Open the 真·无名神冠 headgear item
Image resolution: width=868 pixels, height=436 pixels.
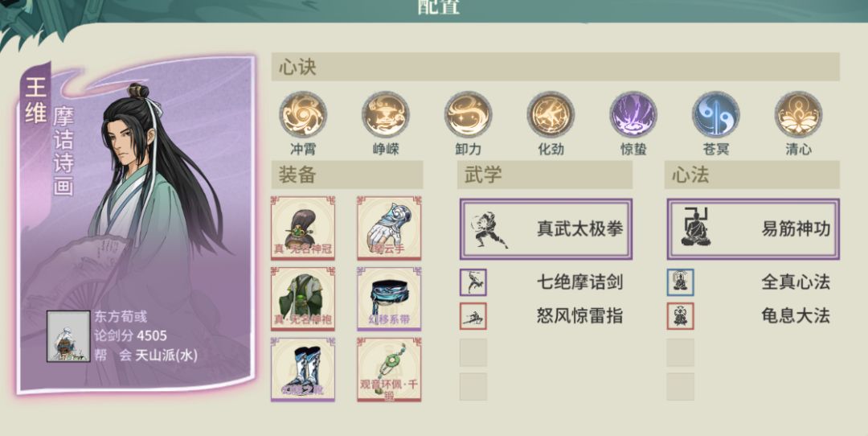click(x=303, y=228)
